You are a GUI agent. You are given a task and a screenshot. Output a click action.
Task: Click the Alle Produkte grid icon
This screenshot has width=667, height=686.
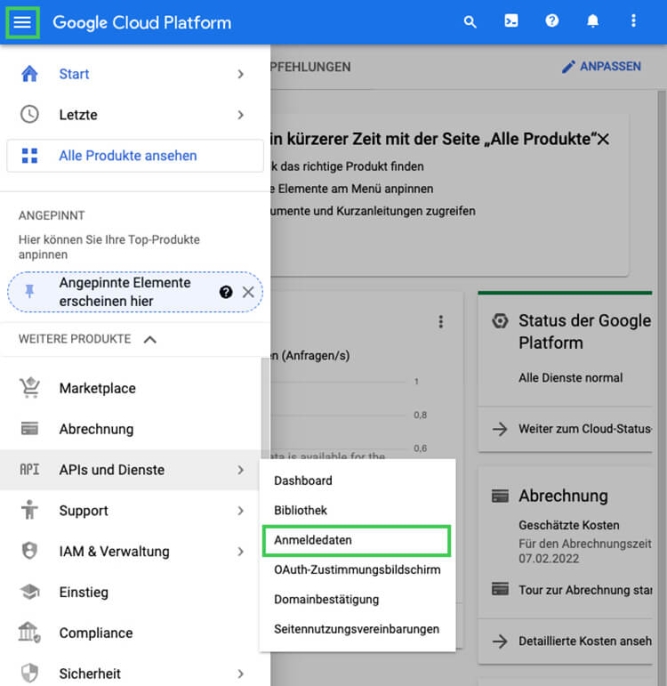pyautogui.click(x=29, y=155)
